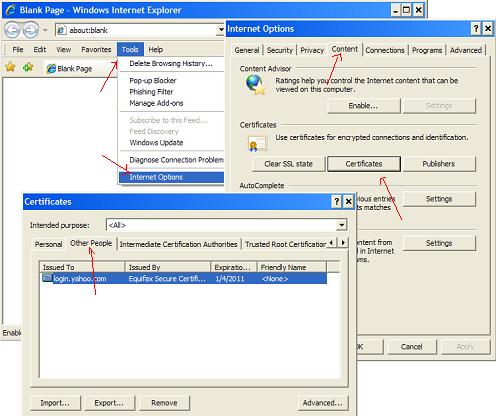496x416 pixels.
Task: Switch to the Personal certificates tab
Action: (49, 244)
